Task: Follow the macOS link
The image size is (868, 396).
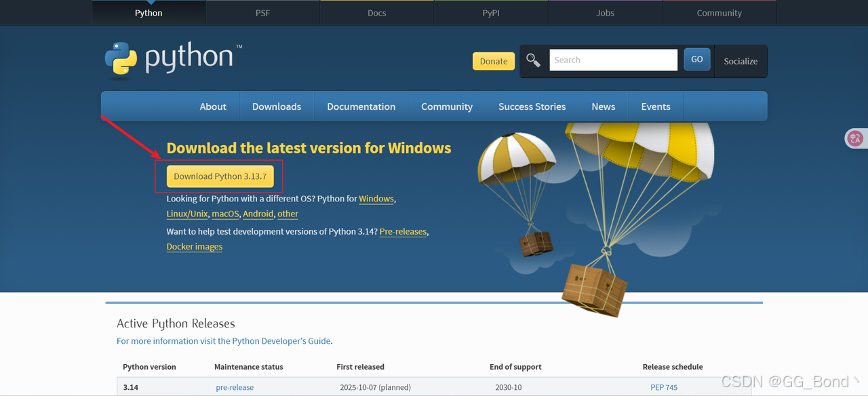Action: point(226,214)
